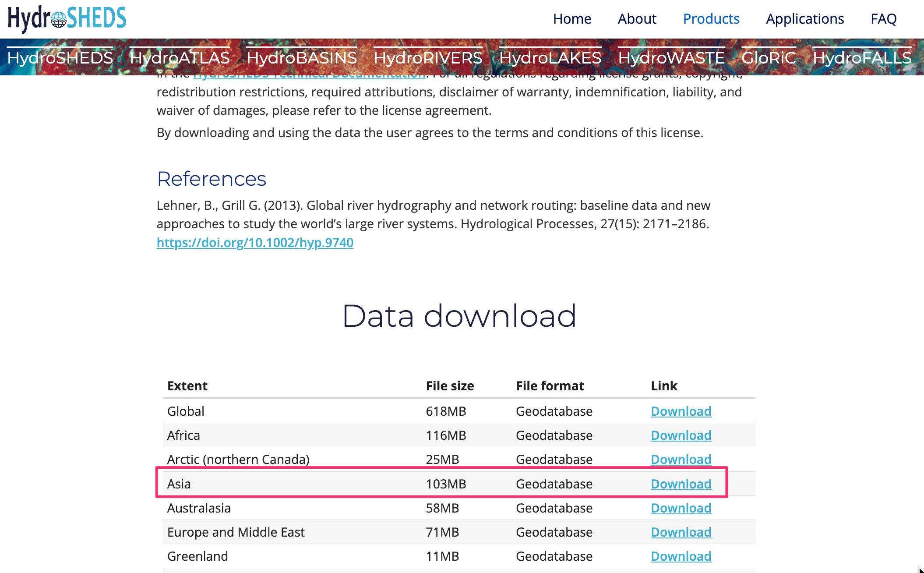The width and height of the screenshot is (924, 573).
Task: Open the Home menu item
Action: [572, 19]
